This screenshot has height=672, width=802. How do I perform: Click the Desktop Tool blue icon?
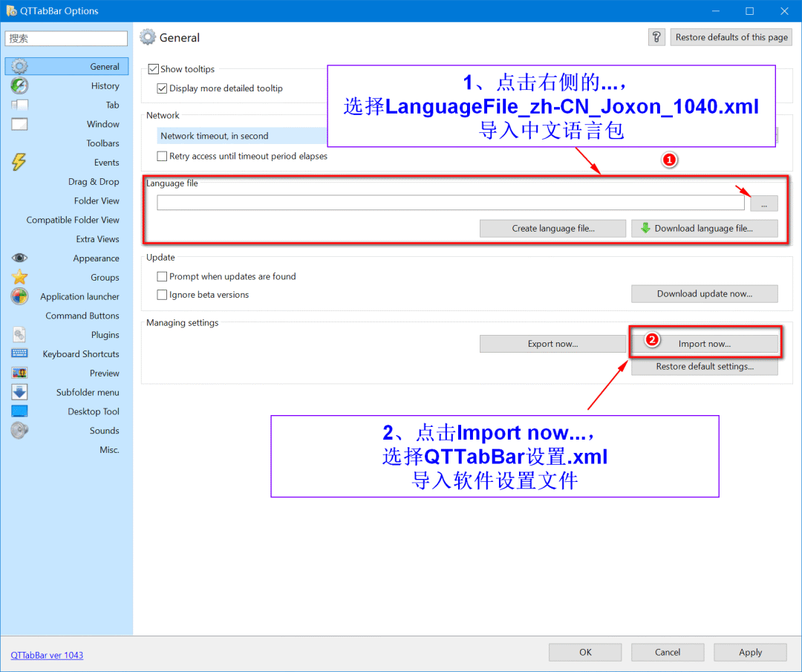click(19, 411)
